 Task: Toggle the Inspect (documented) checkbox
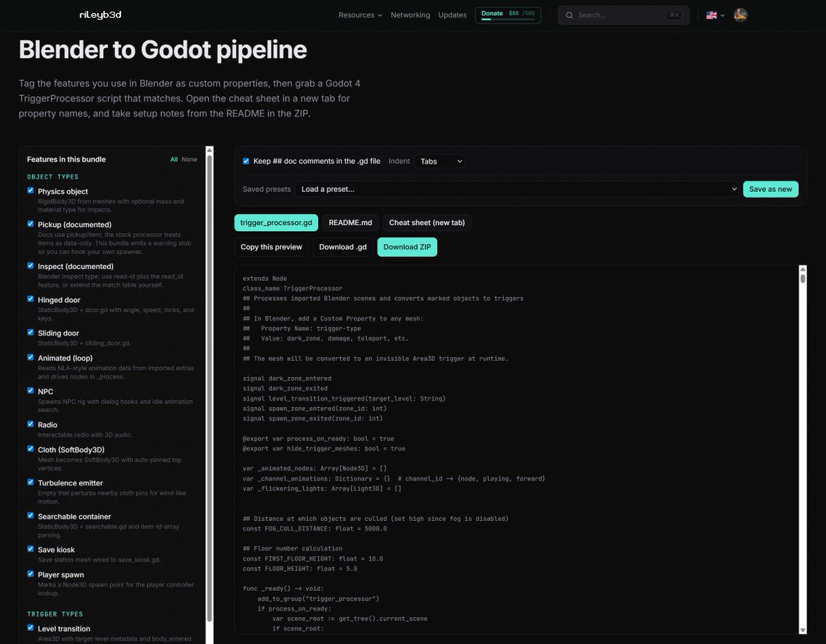point(30,266)
